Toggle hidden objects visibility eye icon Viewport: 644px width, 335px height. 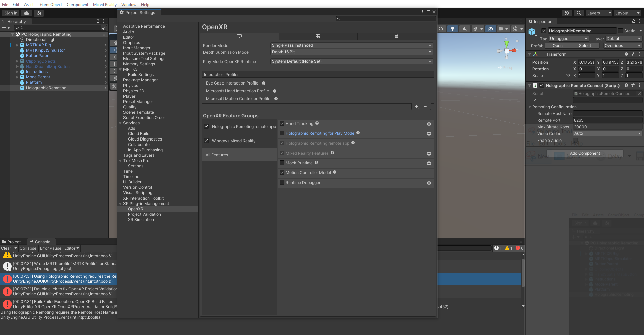(x=490, y=29)
